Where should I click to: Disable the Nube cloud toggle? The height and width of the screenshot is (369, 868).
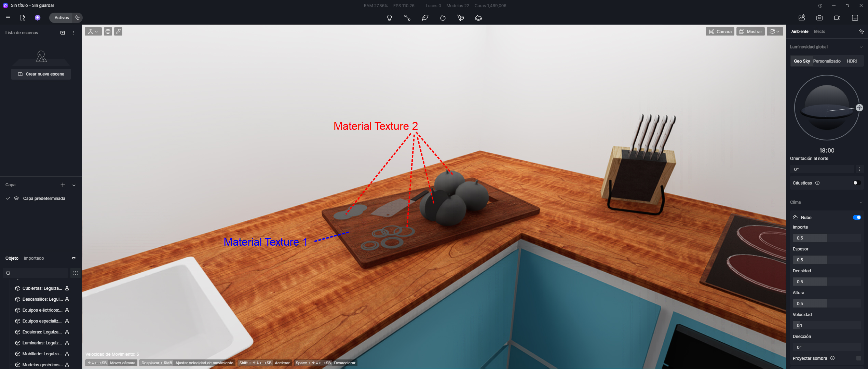[x=857, y=217]
